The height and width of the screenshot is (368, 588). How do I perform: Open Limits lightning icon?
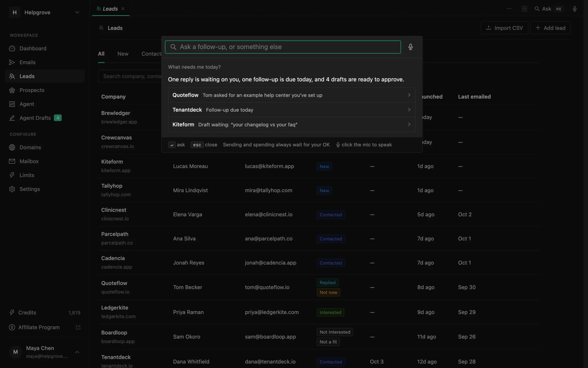coord(12,175)
